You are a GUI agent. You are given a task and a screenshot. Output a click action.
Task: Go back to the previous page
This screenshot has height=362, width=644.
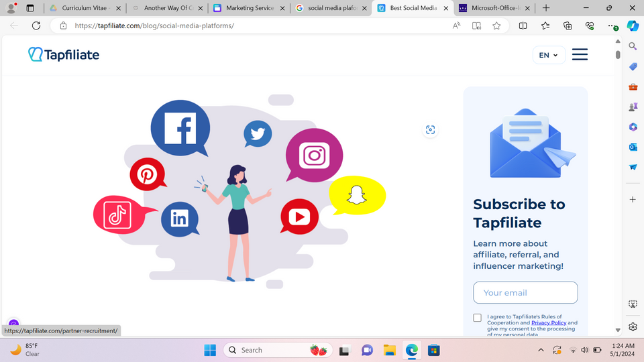[x=14, y=25]
